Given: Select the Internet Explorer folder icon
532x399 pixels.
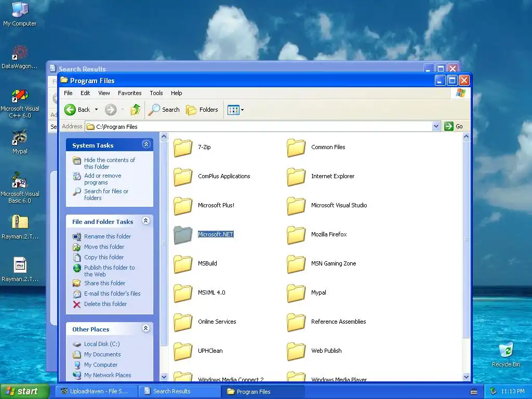Looking at the screenshot, I should 296,177.
